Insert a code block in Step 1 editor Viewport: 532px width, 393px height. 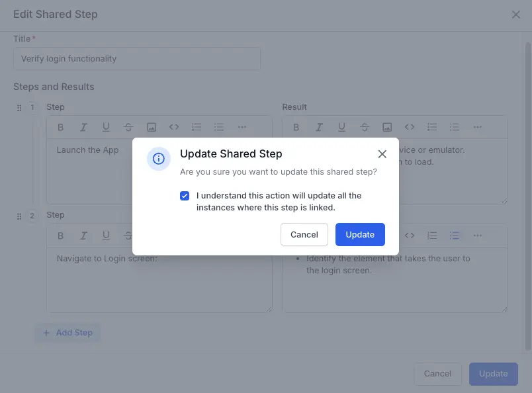pyautogui.click(x=173, y=127)
